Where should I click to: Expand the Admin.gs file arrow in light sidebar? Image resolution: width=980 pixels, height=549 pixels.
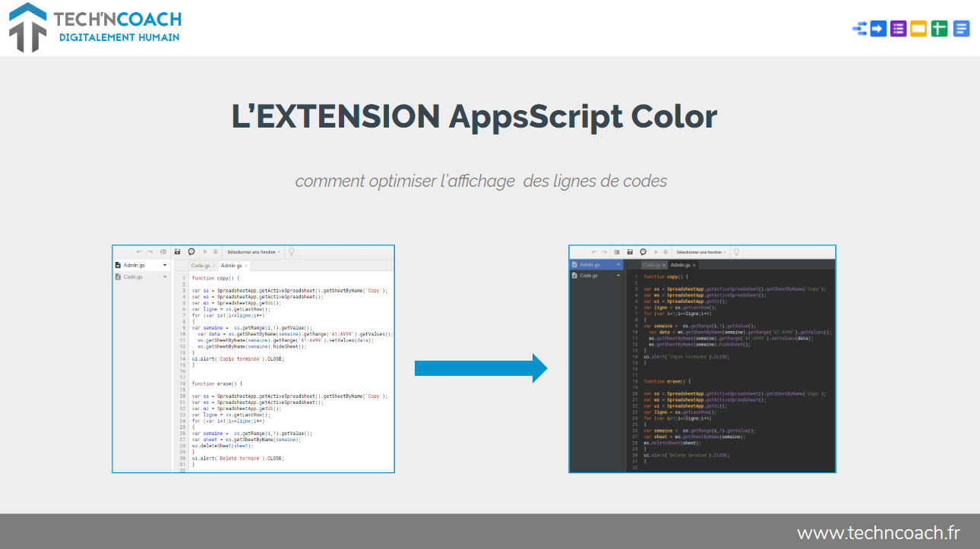click(x=165, y=265)
